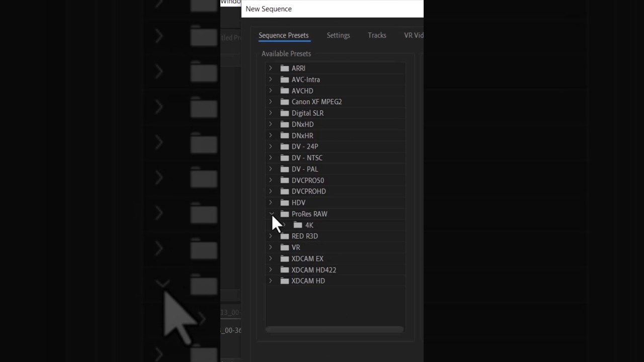644x362 pixels.
Task: Click the DVCPROHD folder icon
Action: click(284, 191)
